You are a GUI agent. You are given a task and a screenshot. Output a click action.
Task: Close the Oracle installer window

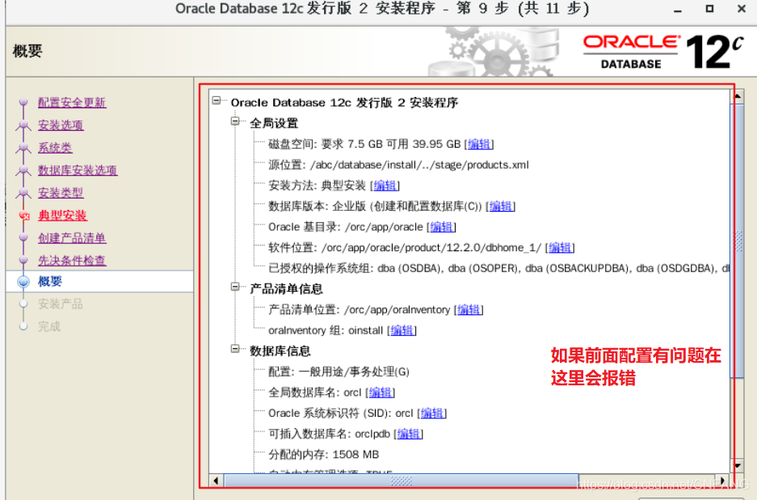pyautogui.click(x=742, y=9)
